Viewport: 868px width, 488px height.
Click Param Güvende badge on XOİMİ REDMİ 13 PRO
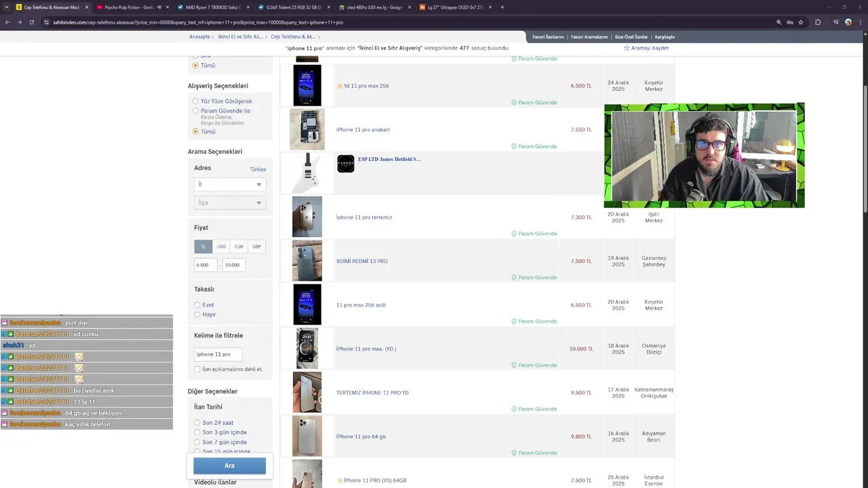pyautogui.click(x=534, y=277)
